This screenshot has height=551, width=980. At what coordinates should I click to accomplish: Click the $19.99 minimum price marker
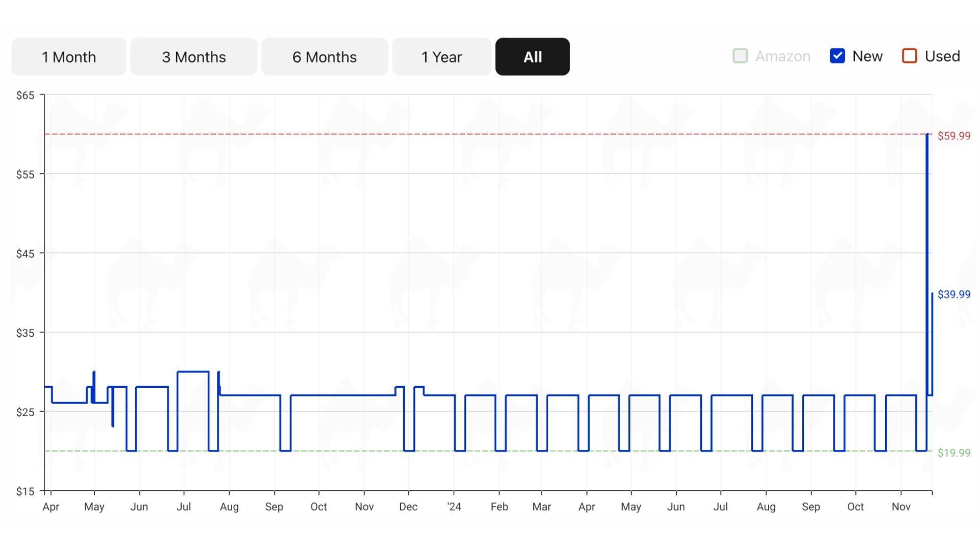(x=954, y=452)
